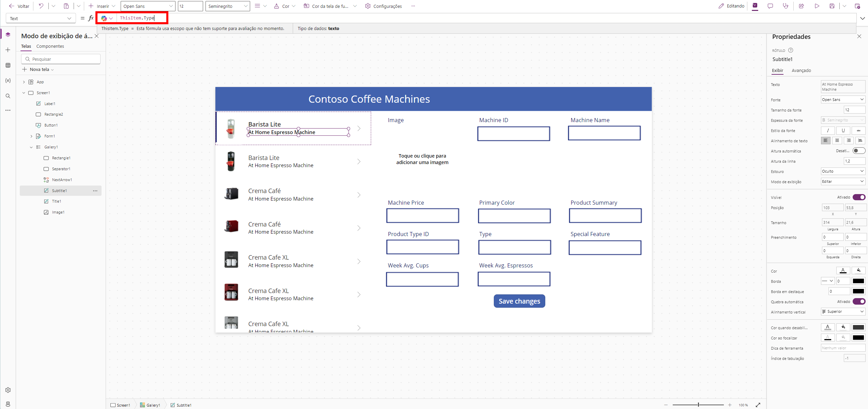The image size is (868, 409).
Task: Toggle the Quebra automática switch
Action: (859, 302)
